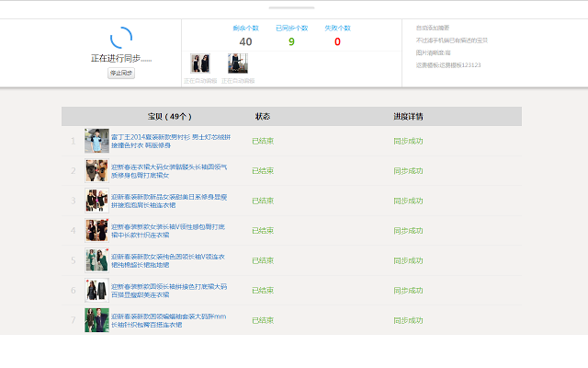
Task: Click 同步成功 progress in row 4
Action: click(408, 231)
